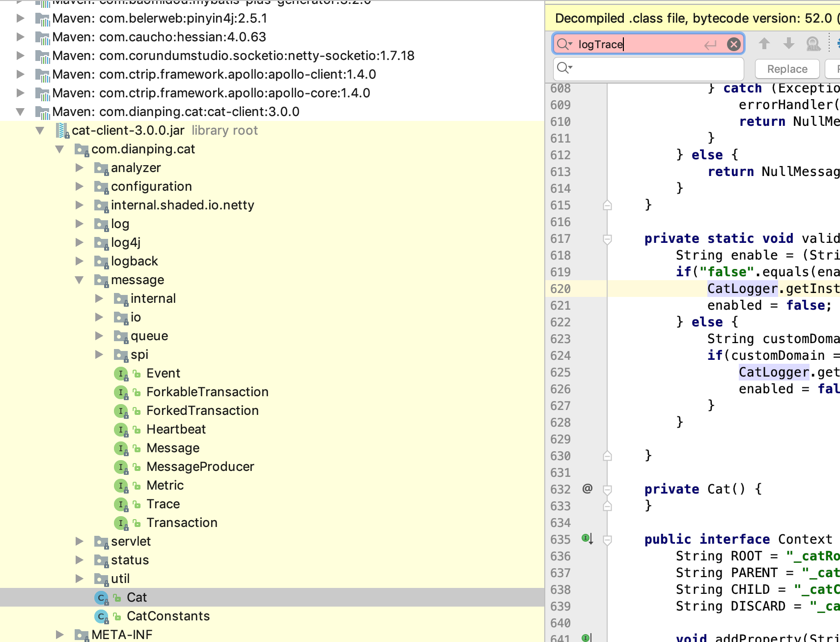Expand the spi package

click(x=99, y=354)
